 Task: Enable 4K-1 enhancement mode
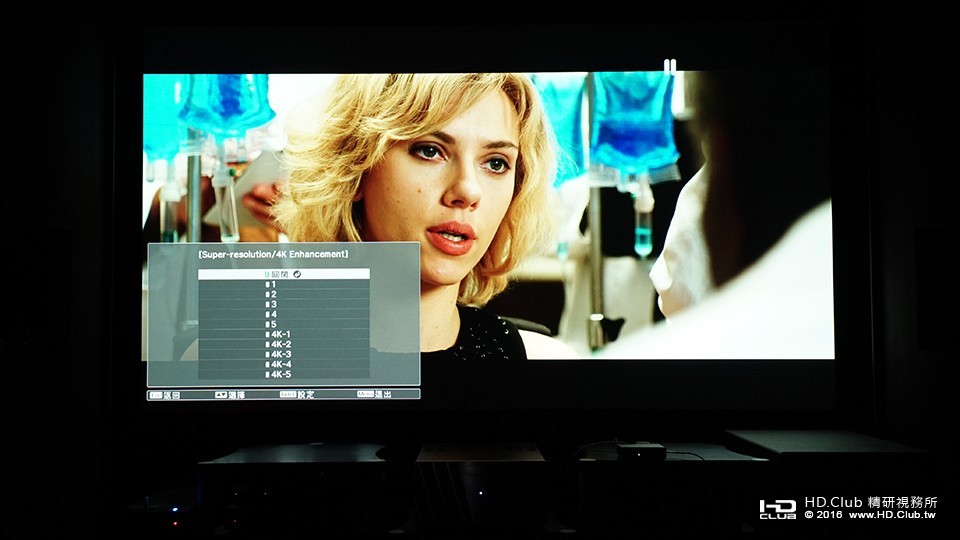point(283,334)
